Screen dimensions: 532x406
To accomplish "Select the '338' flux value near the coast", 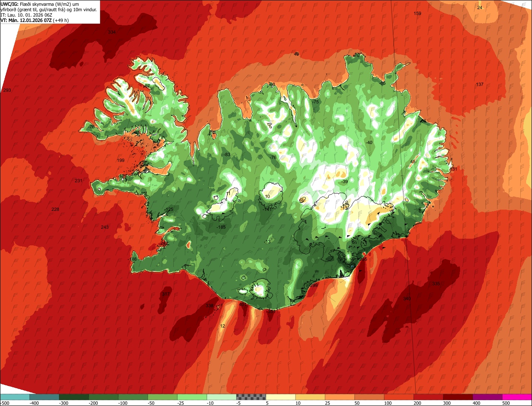I will pyautogui.click(x=209, y=306).
